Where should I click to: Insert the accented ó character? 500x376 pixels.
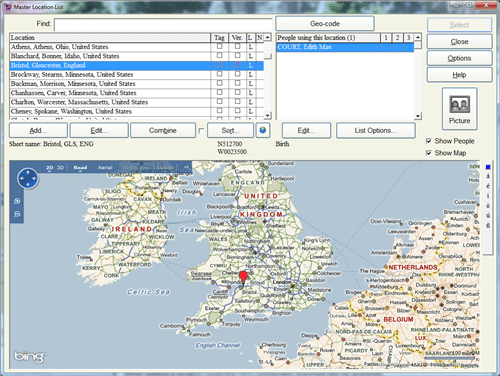coord(488,206)
